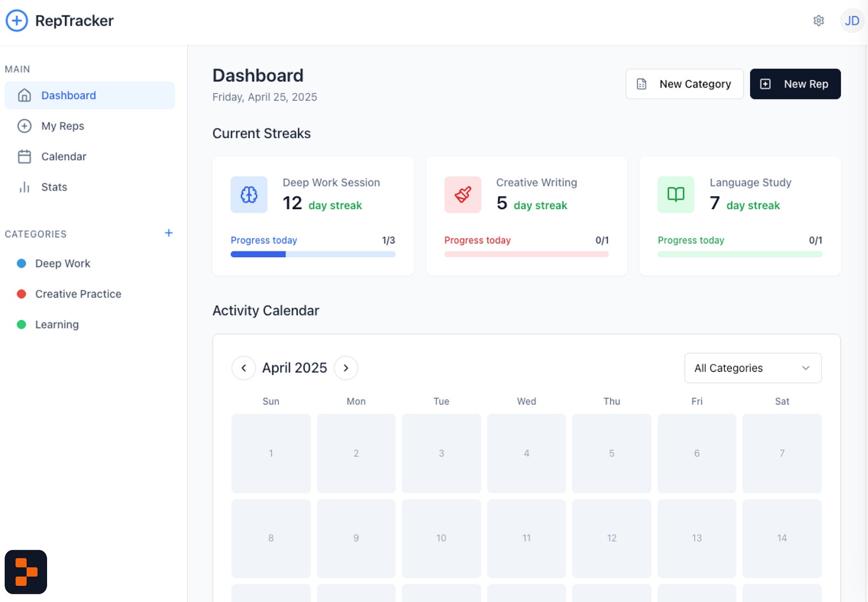Click the blue dot beside Deep Work
Image resolution: width=868 pixels, height=602 pixels.
pyautogui.click(x=21, y=263)
